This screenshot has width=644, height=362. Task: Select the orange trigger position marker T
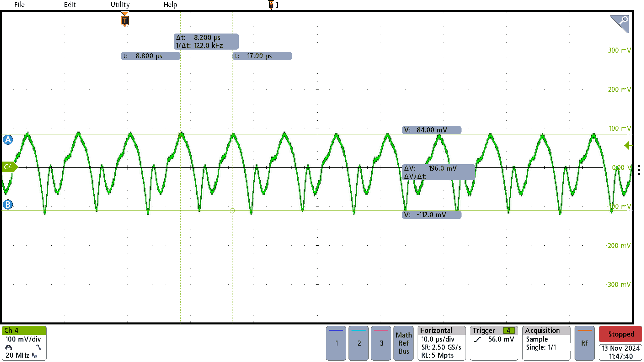point(125,20)
